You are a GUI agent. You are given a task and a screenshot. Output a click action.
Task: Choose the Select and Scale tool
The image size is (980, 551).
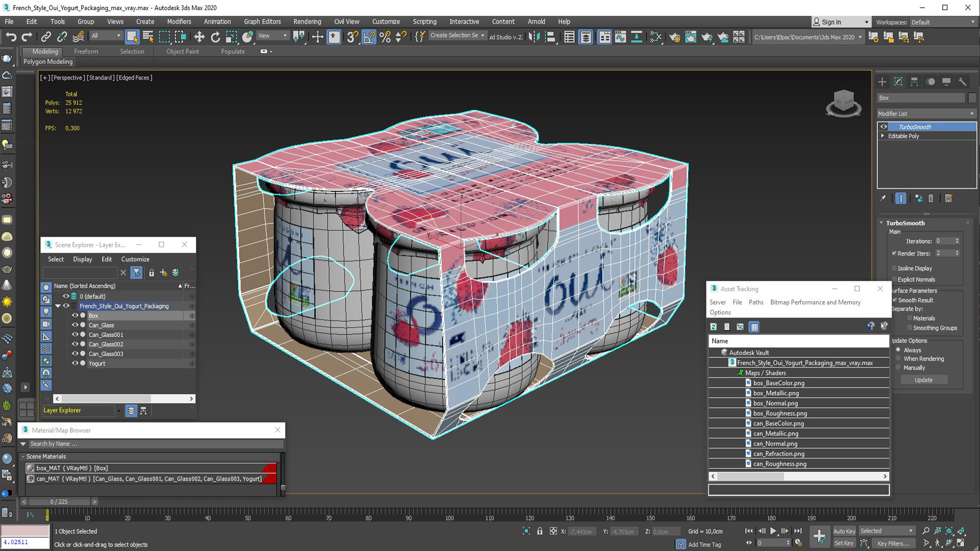[x=232, y=37]
